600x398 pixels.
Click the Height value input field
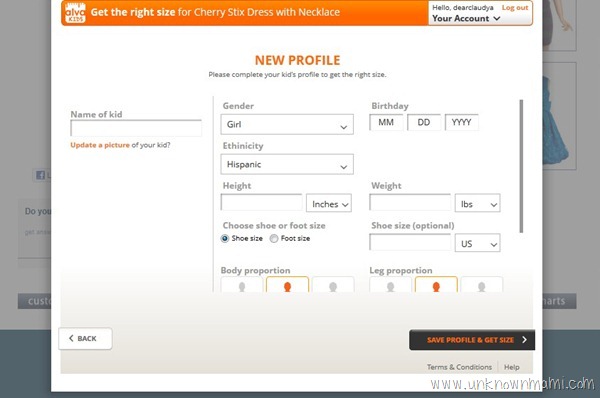[x=262, y=202]
